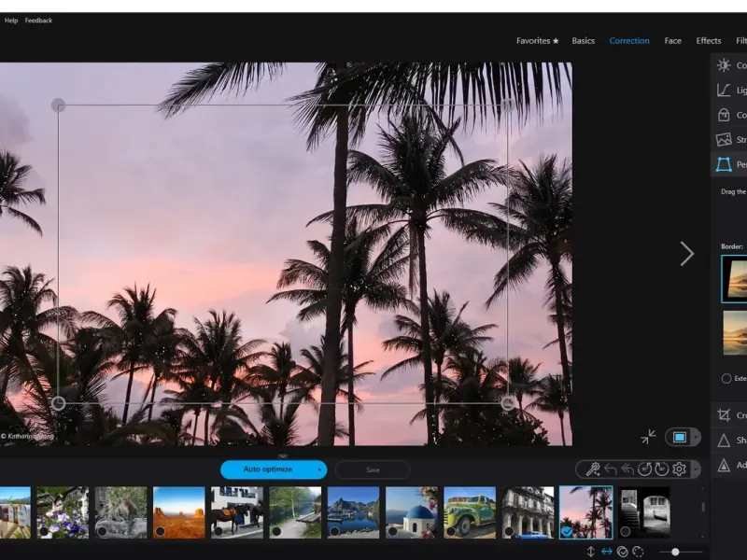Undo the last edit step
The height and width of the screenshot is (560, 747).
pos(611,469)
